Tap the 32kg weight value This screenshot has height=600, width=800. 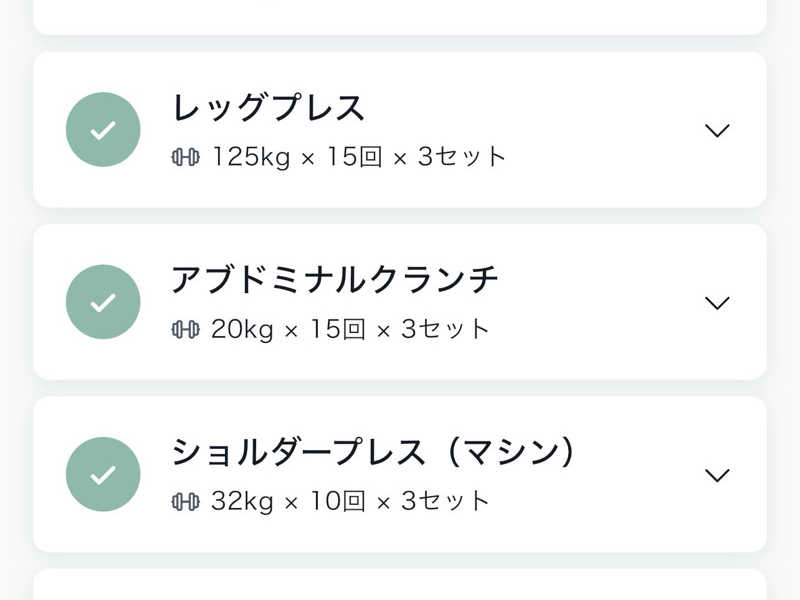click(x=241, y=501)
